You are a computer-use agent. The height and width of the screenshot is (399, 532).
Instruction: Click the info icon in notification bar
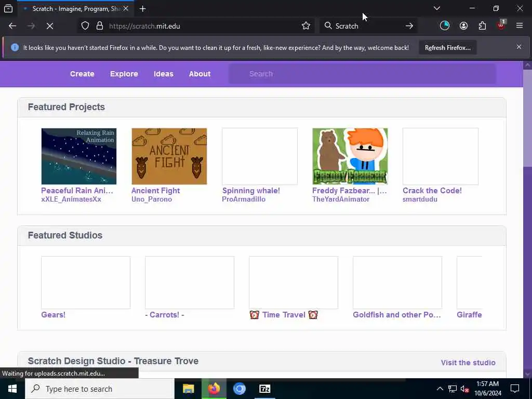coord(15,47)
